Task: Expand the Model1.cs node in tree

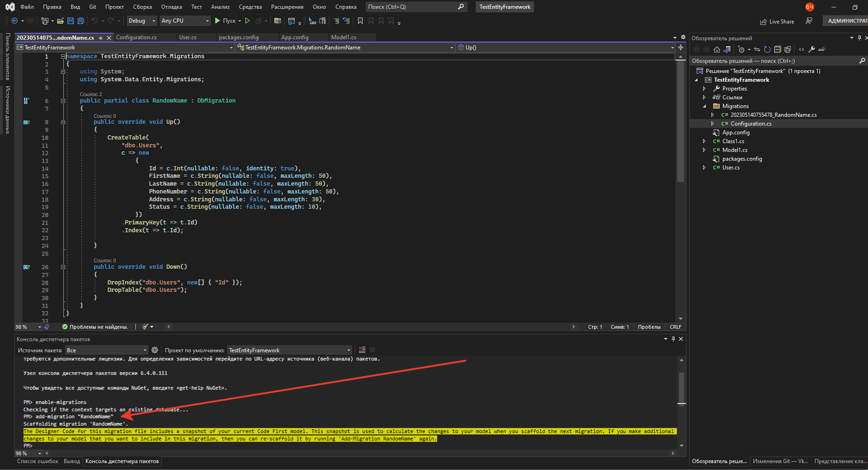Action: click(x=704, y=150)
